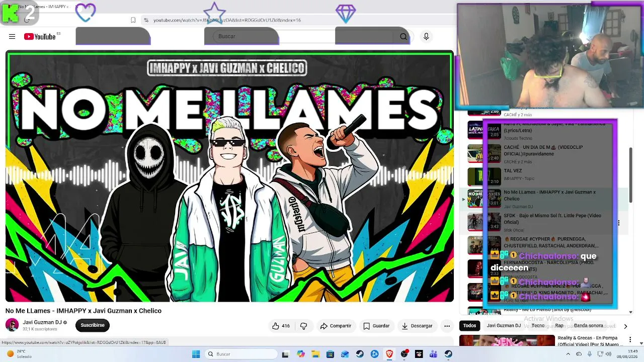Click the verified badge next to Javi Guzman DJ
The height and width of the screenshot is (362, 644).
(65, 322)
